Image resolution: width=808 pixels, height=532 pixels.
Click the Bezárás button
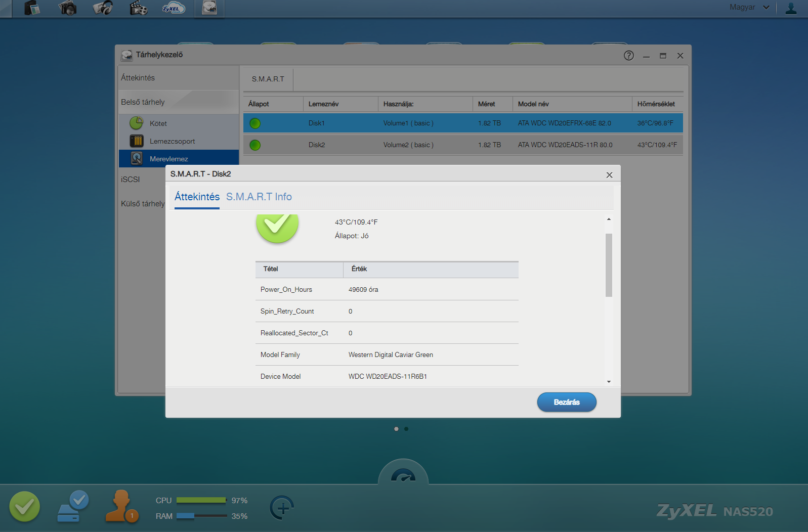(x=567, y=402)
